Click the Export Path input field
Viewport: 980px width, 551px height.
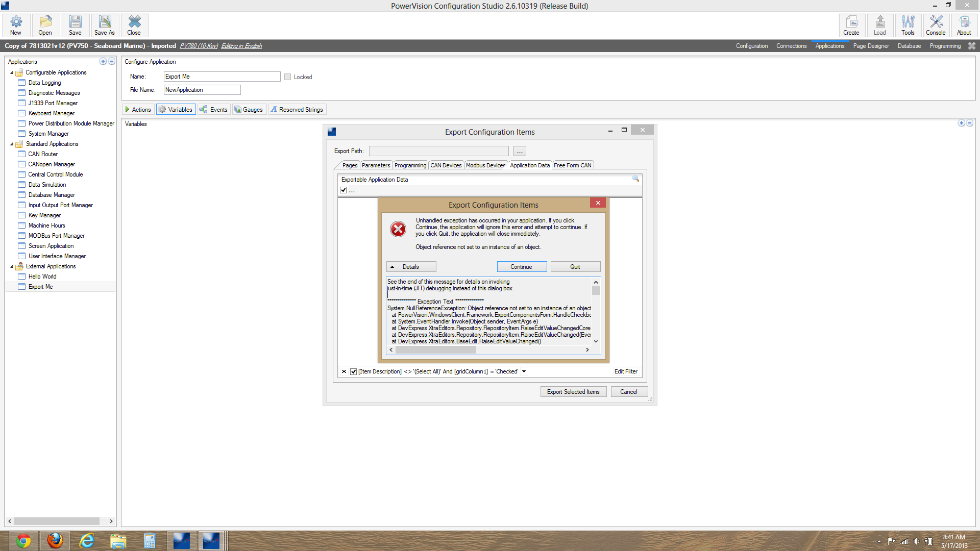point(439,152)
